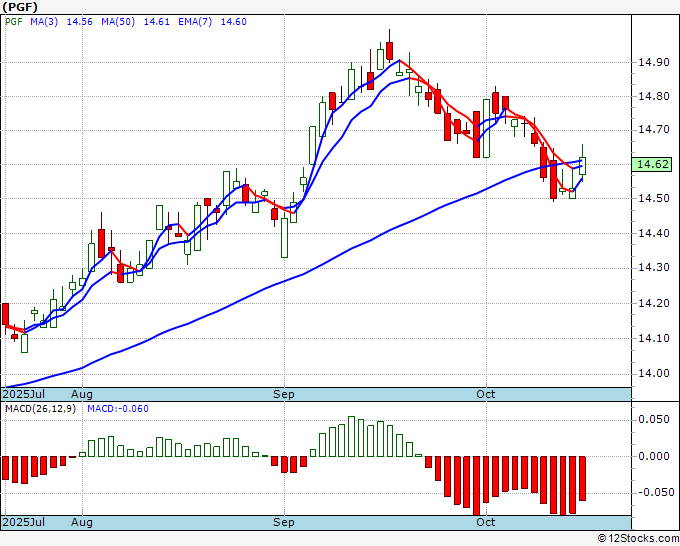The height and width of the screenshot is (546, 680).
Task: Click the MACD(26,12,9) indicator label
Action: click(x=40, y=409)
